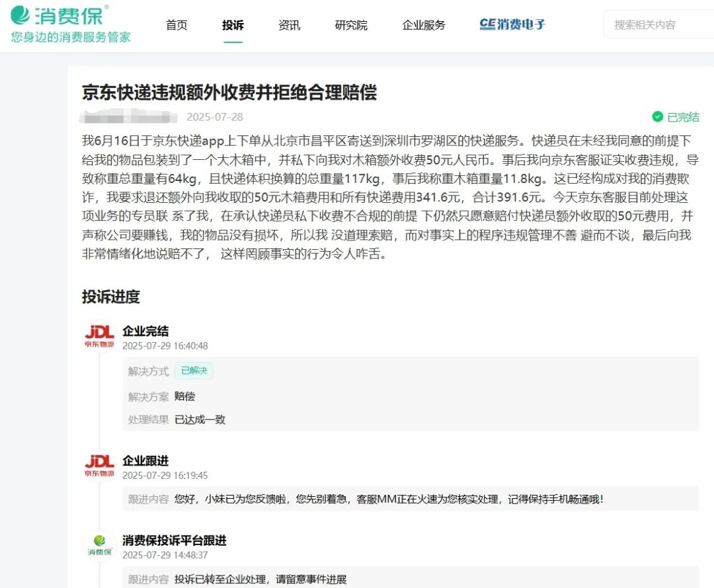Click the timestamp 2025-07-29 16:19:45
The image size is (714, 588).
coord(165,476)
